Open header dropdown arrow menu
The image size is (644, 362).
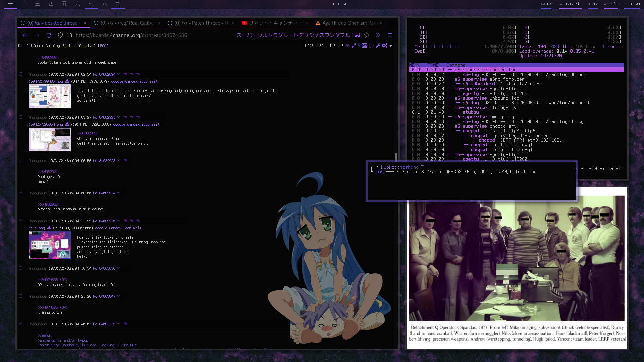(391, 46)
